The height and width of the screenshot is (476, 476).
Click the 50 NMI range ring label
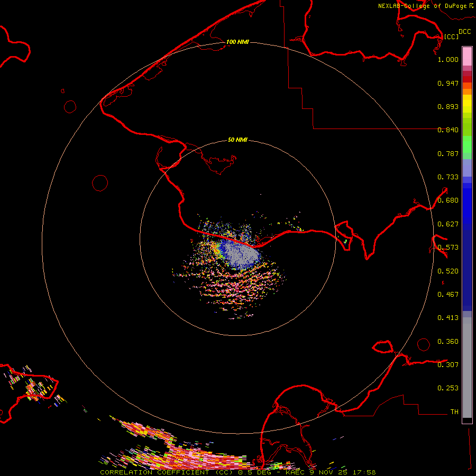(x=237, y=140)
